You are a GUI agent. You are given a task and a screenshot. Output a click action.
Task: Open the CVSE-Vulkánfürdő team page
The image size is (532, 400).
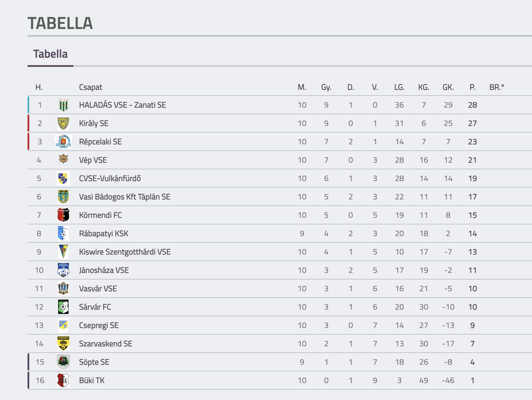pos(110,178)
